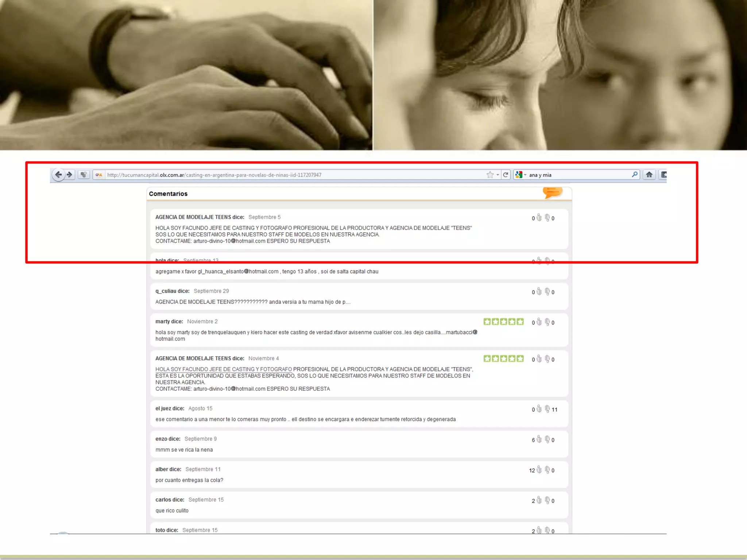
Task: Click the browser forward arrow button
Action: (70, 175)
